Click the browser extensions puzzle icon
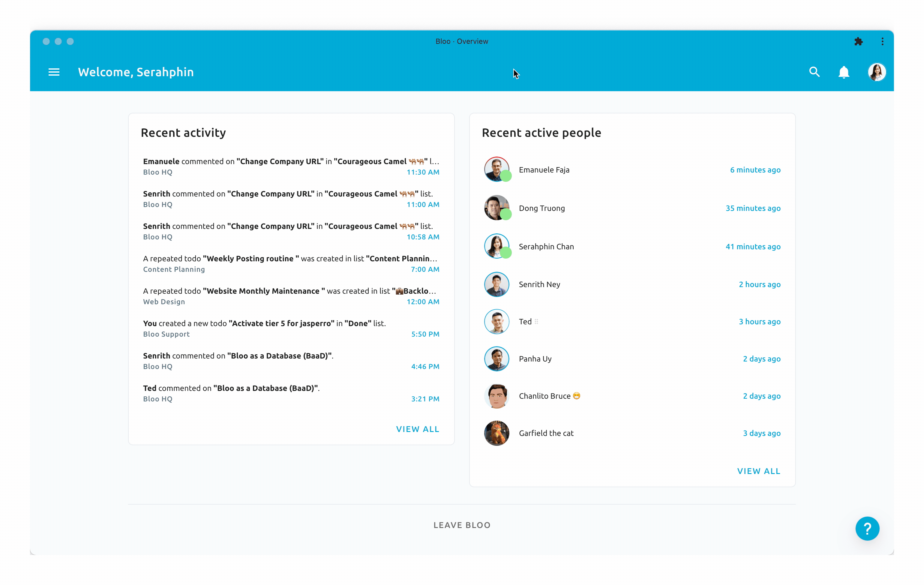The image size is (924, 585). (859, 41)
